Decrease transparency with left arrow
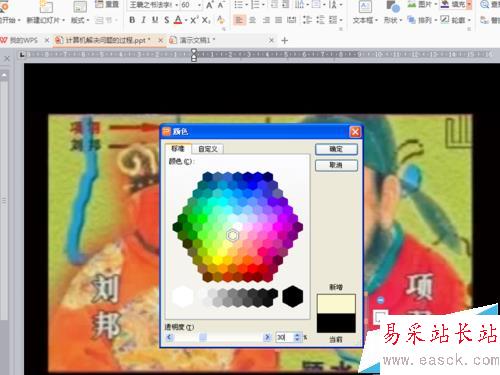500x375 pixels. [169, 337]
